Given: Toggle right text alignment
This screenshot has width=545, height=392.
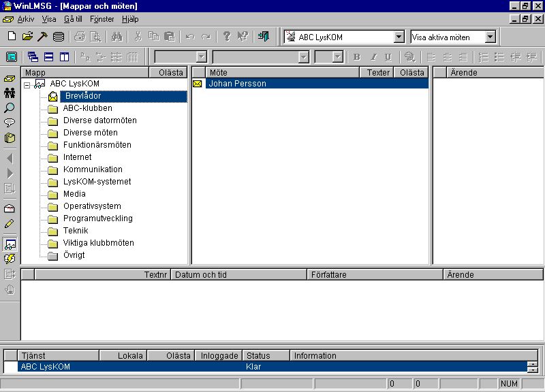Looking at the screenshot, I should 463,57.
